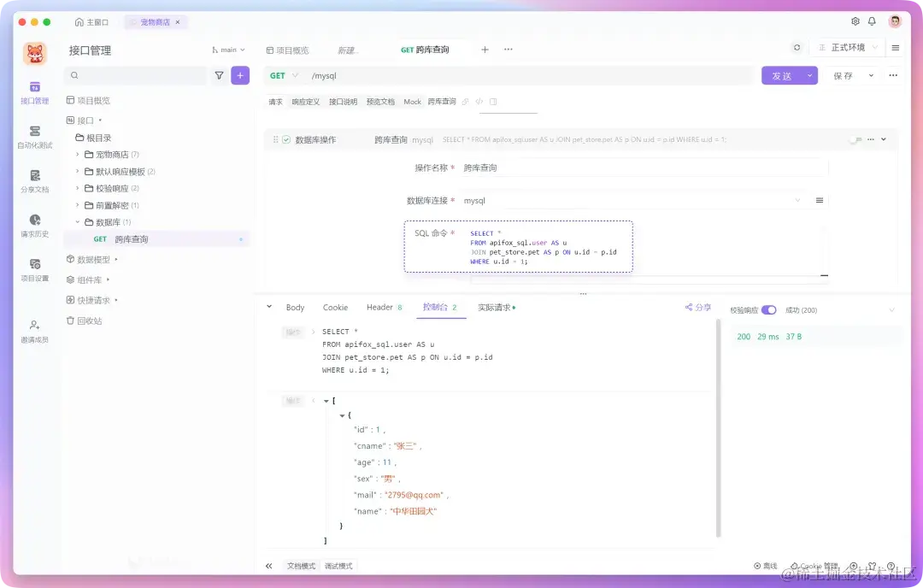
Task: Toggle the 数据库操作 checkbox
Action: (286, 139)
